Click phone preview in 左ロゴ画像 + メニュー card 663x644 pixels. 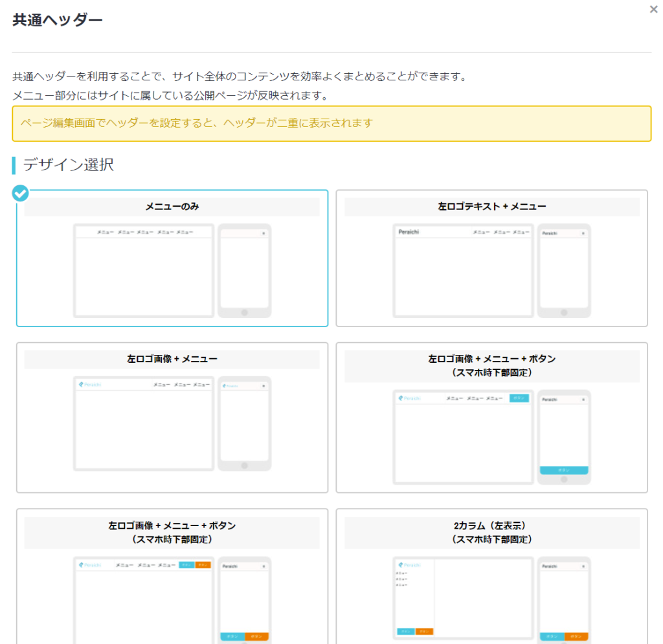coord(244,423)
